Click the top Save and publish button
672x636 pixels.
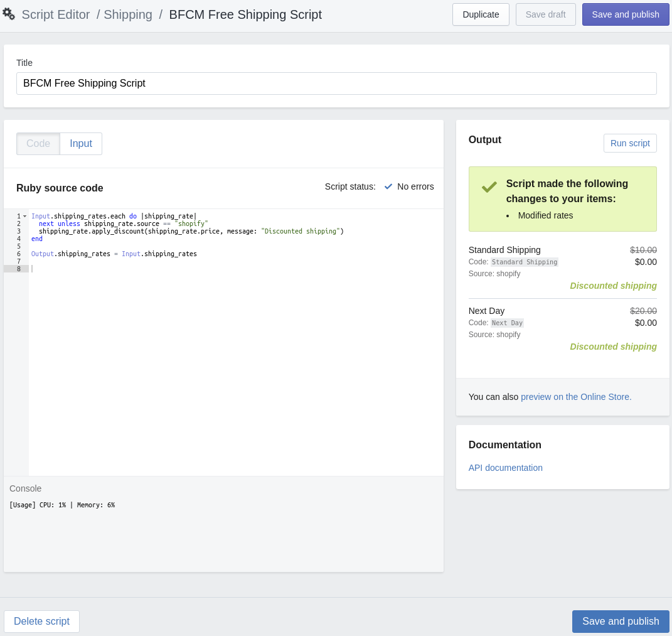click(x=626, y=14)
